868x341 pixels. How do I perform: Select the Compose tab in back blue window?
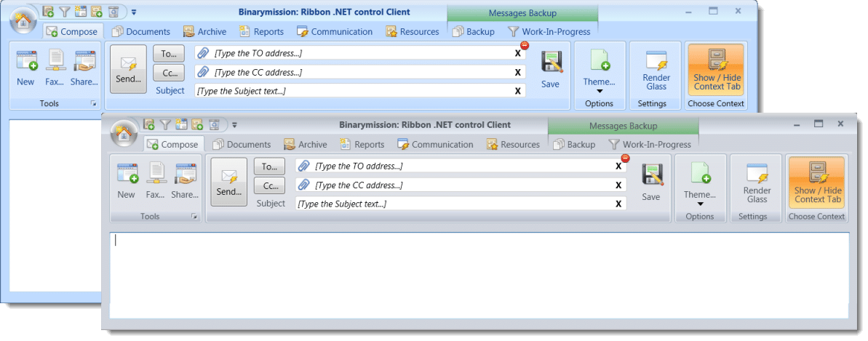point(73,31)
